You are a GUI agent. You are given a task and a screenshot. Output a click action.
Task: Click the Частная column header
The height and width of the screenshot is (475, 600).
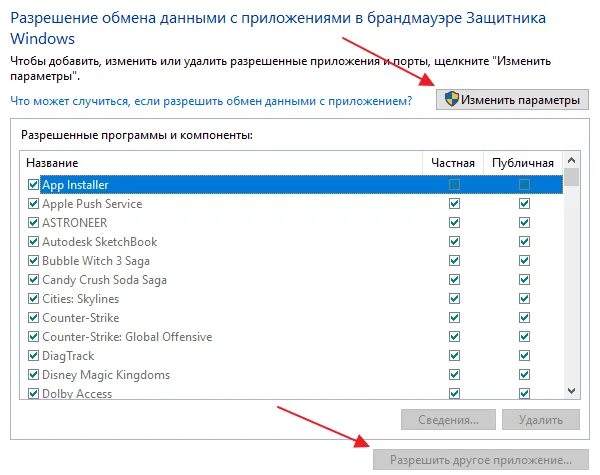pos(453,163)
